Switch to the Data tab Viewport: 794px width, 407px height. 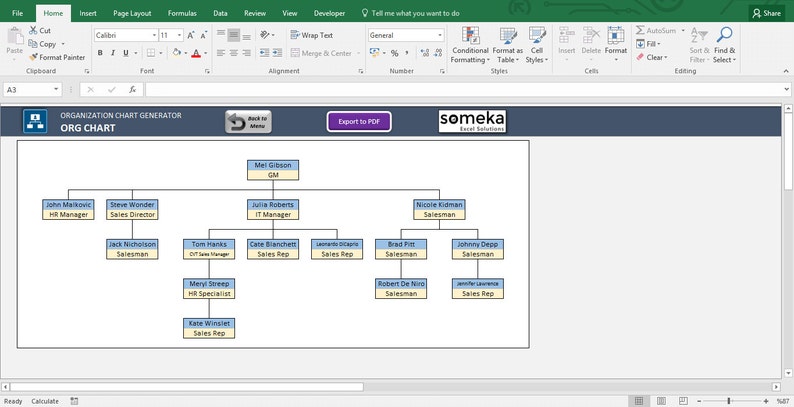[x=220, y=13]
